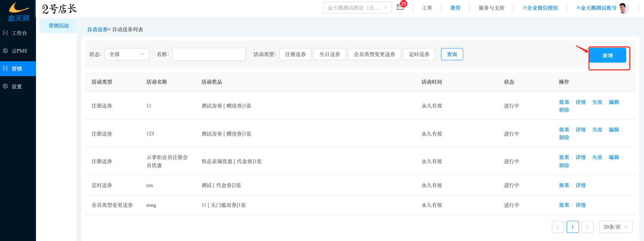Click 效果 for activity 11
The height and width of the screenshot is (241, 644).
pyautogui.click(x=564, y=102)
